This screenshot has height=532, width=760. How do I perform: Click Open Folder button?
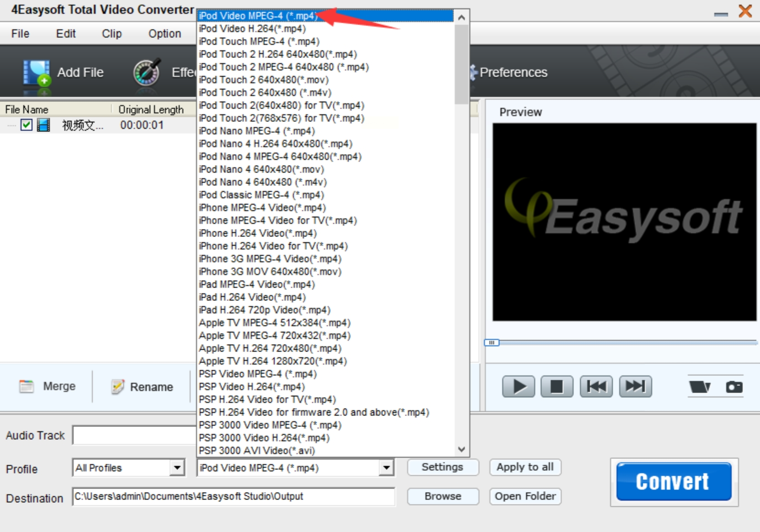click(525, 496)
